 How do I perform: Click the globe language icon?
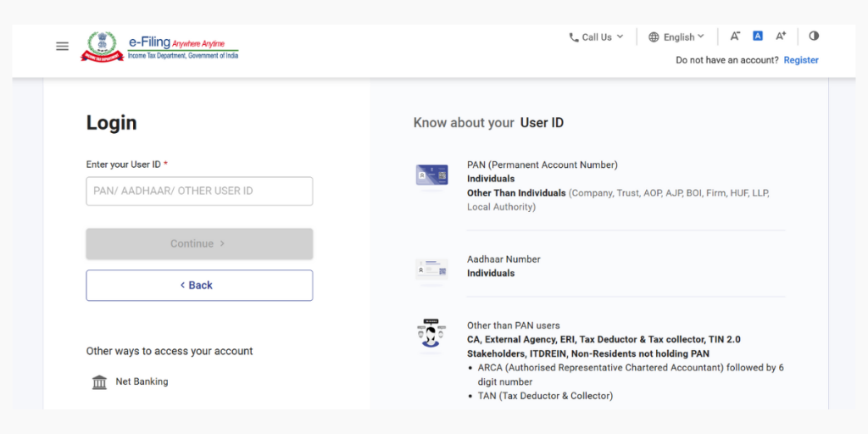click(x=654, y=37)
